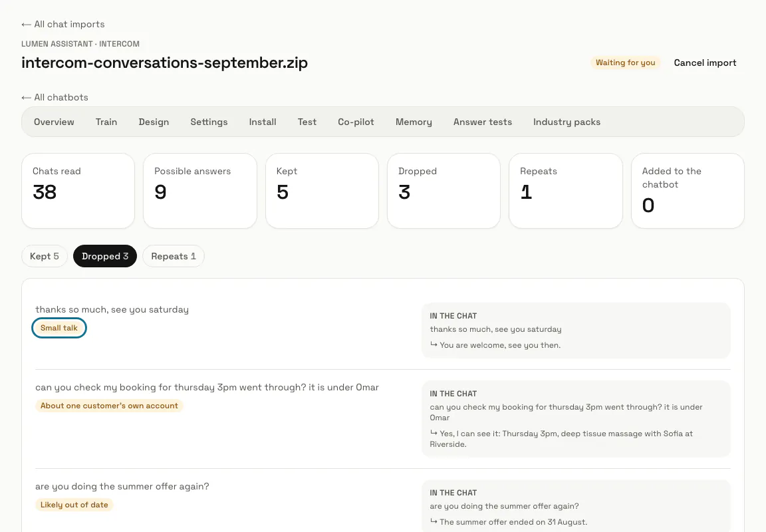Screen dimensions: 766x532
Task: Show the Repeats 1 filter
Action: (x=174, y=257)
